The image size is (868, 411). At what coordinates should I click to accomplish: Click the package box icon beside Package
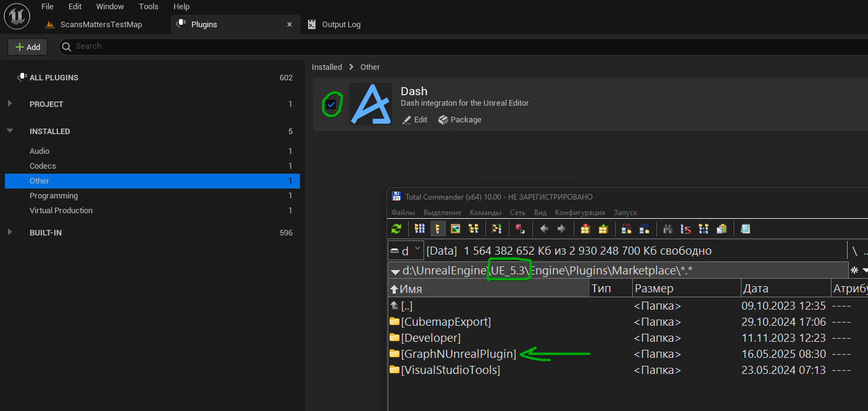[x=443, y=120]
